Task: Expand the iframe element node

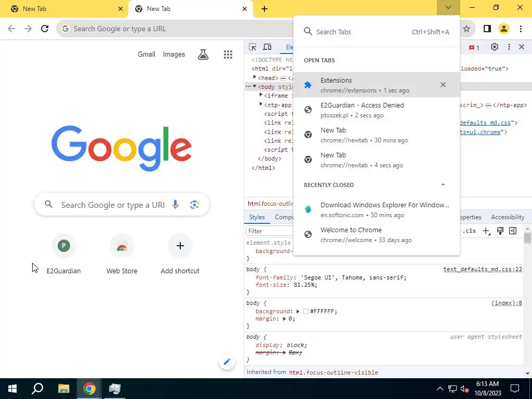Action: pos(261,95)
